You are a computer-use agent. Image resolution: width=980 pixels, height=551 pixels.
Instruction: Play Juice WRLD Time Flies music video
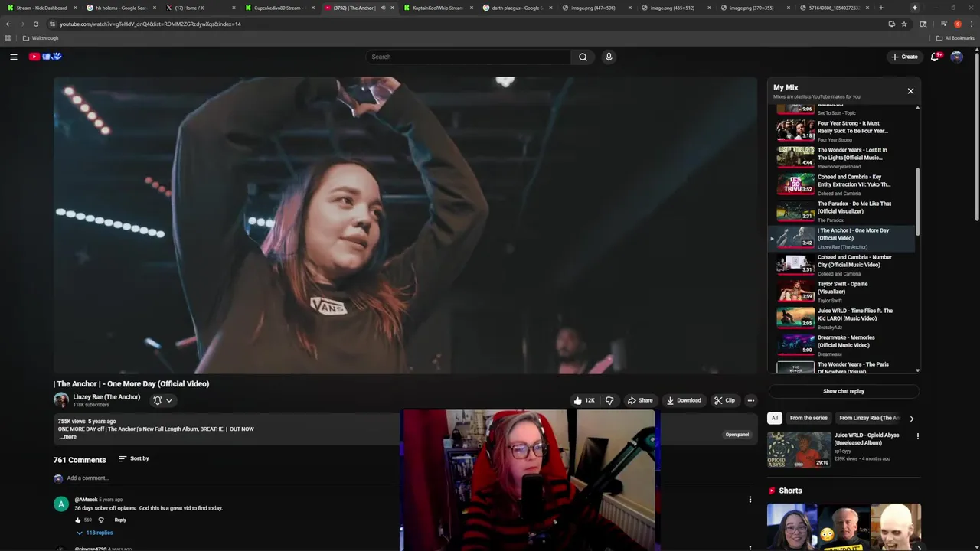841,318
